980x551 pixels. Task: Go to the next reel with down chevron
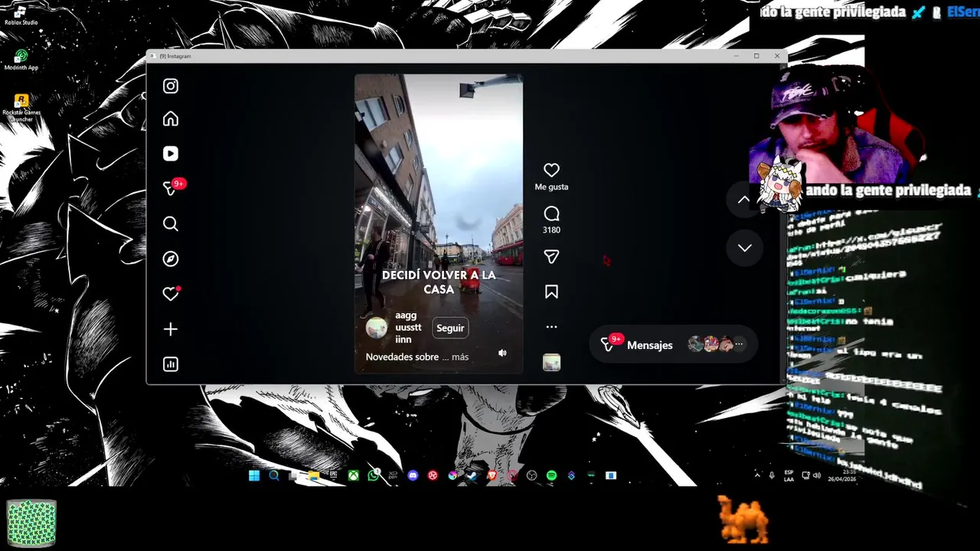pos(744,248)
